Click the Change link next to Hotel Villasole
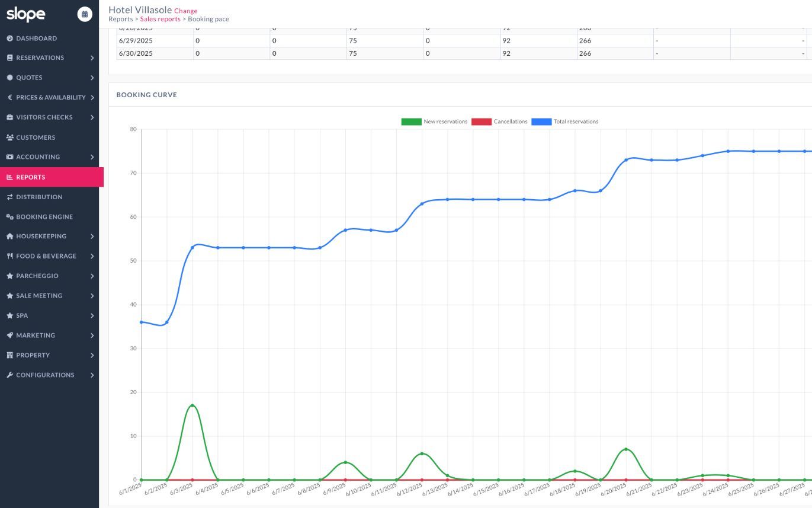This screenshot has height=508, width=812. pos(186,11)
